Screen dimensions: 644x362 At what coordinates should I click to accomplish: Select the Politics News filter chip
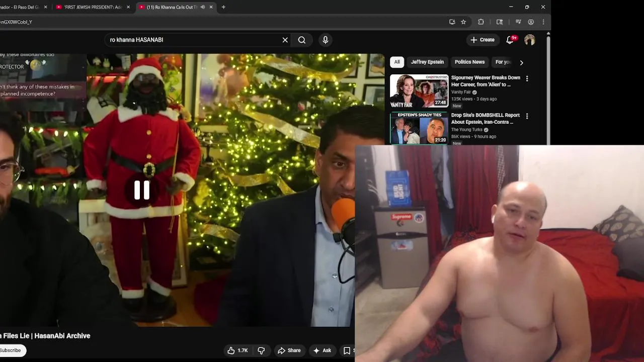pyautogui.click(x=469, y=62)
